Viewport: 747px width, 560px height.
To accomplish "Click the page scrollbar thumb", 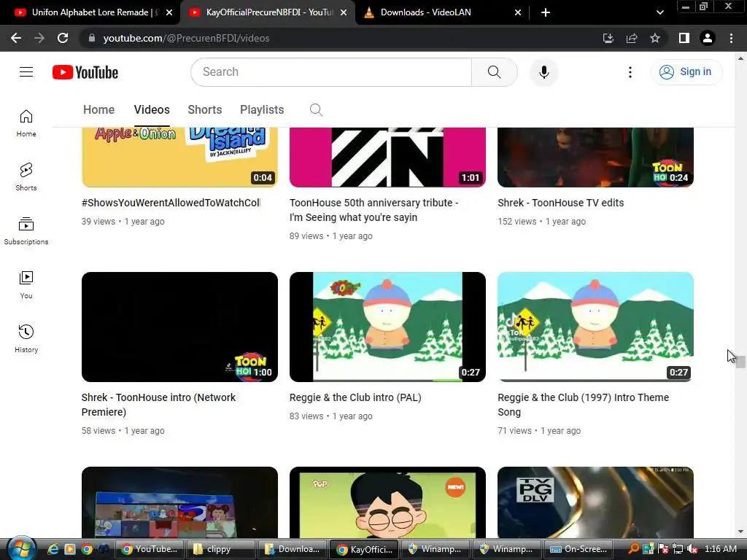I will coord(740,362).
